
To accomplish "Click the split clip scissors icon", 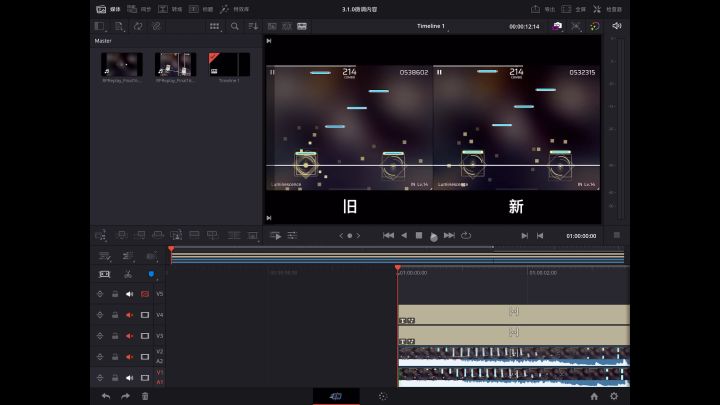I will [x=128, y=274].
